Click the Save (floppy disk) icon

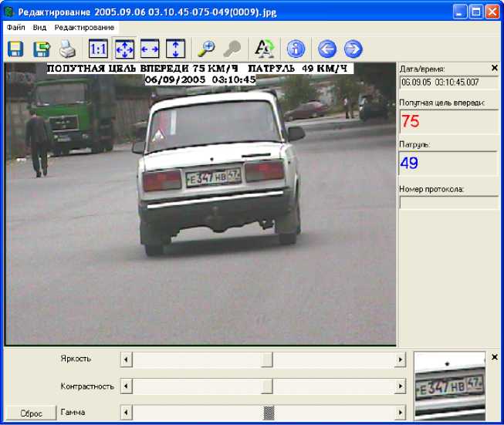coord(15,49)
